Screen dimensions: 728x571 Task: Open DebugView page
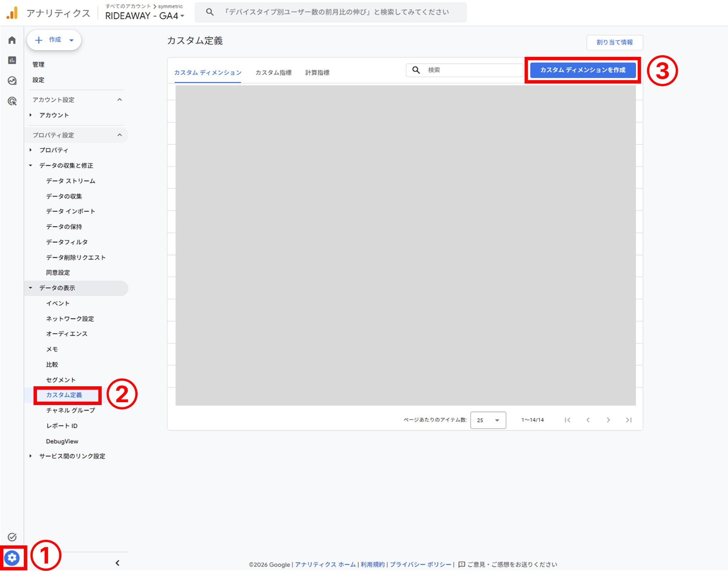click(x=62, y=441)
